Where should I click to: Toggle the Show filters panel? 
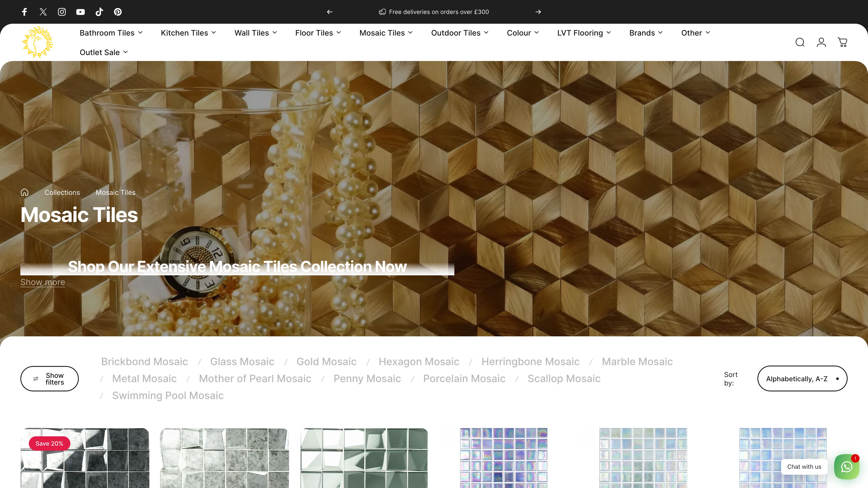(x=49, y=378)
